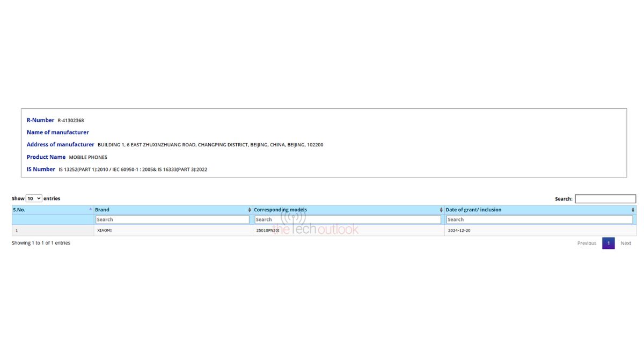Click the 2024-12-20 grant date cell
This screenshot has width=644, height=362.
[x=459, y=231]
